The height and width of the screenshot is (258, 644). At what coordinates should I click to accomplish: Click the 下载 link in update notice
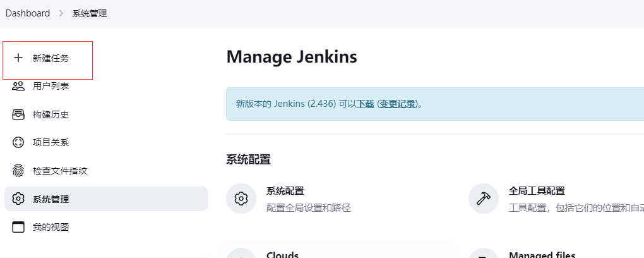coord(365,104)
